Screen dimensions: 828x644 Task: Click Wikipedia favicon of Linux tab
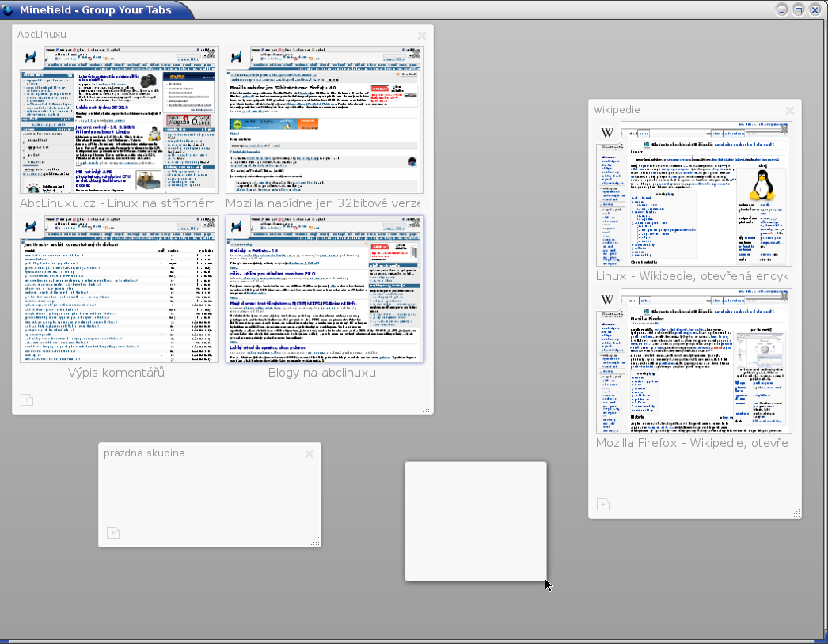(x=607, y=132)
